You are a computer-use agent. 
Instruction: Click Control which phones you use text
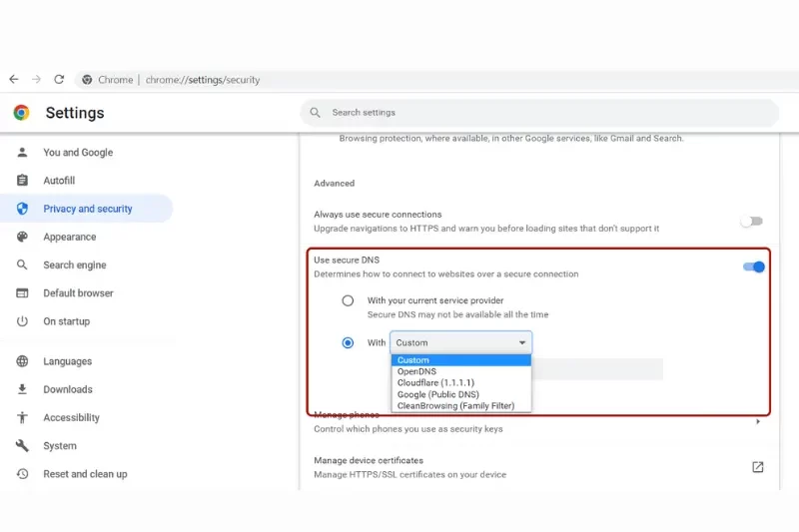click(408, 429)
